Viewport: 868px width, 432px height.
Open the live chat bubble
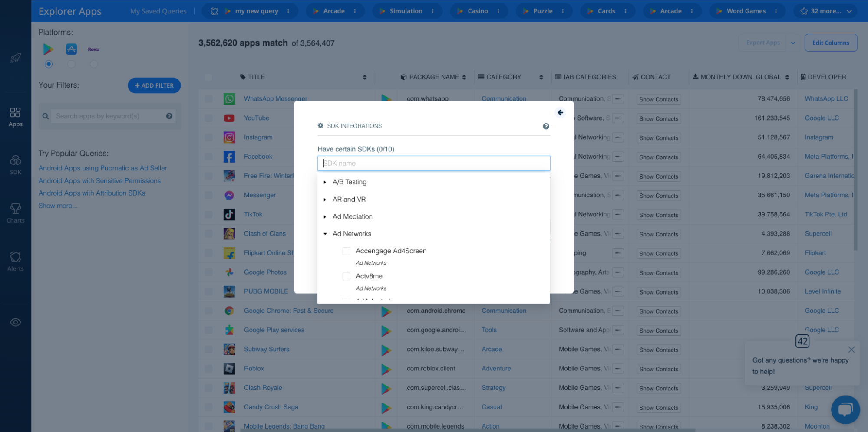pyautogui.click(x=845, y=409)
